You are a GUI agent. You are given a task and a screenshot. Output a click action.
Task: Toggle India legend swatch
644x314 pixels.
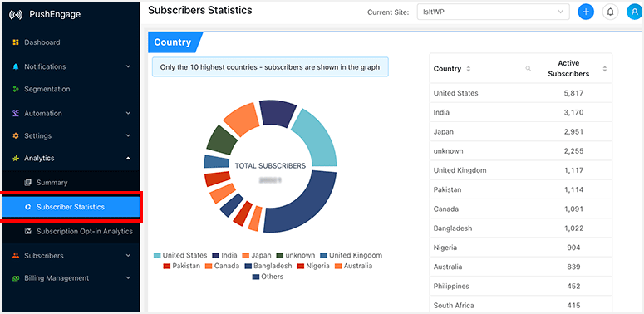(215, 255)
